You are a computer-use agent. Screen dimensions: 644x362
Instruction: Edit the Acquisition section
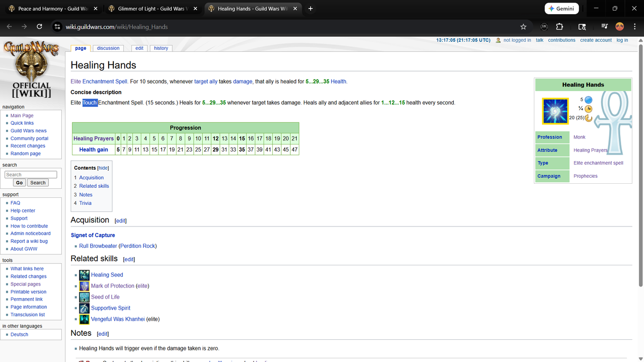coord(121,221)
